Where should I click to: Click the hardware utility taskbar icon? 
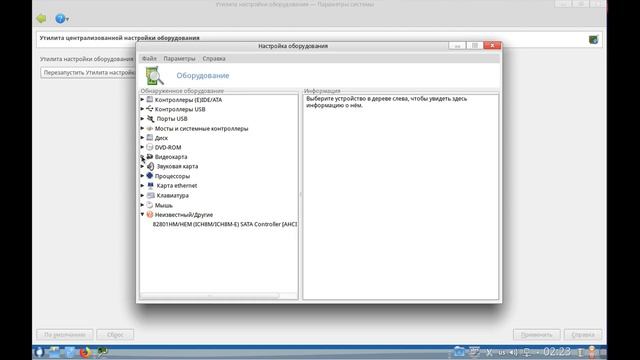click(x=102, y=351)
